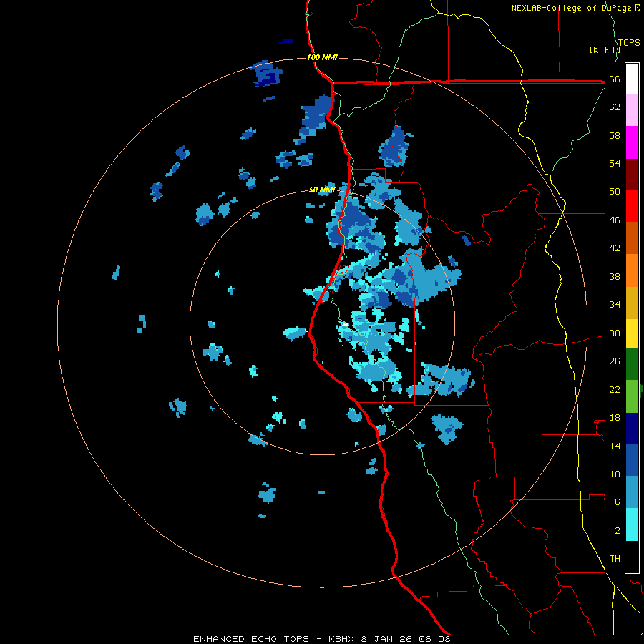Click the 54 legend scale number
This screenshot has height=644, width=644.
coord(615,163)
